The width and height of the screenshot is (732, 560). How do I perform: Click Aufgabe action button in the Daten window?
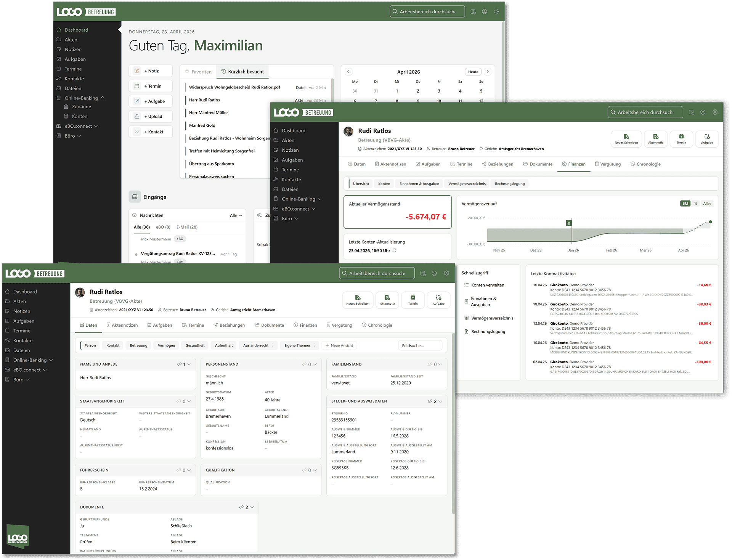pos(438,300)
